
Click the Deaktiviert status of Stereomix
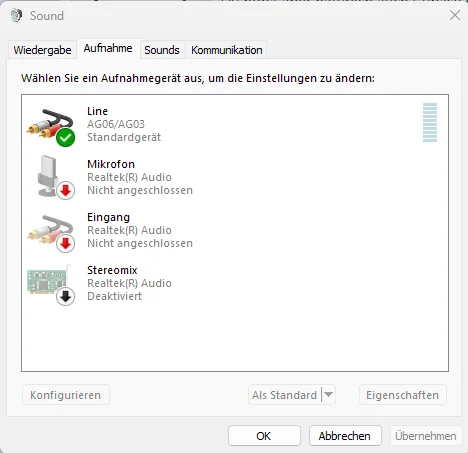pyautogui.click(x=114, y=296)
